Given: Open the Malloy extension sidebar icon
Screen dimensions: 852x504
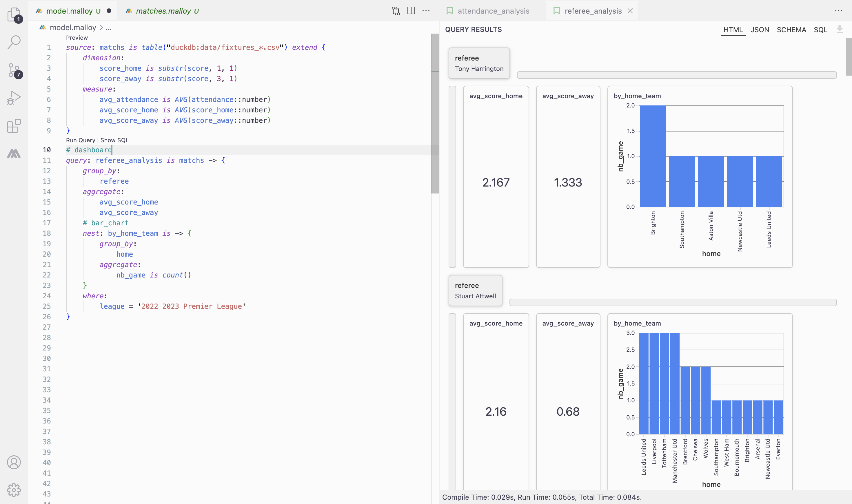Looking at the screenshot, I should [14, 154].
